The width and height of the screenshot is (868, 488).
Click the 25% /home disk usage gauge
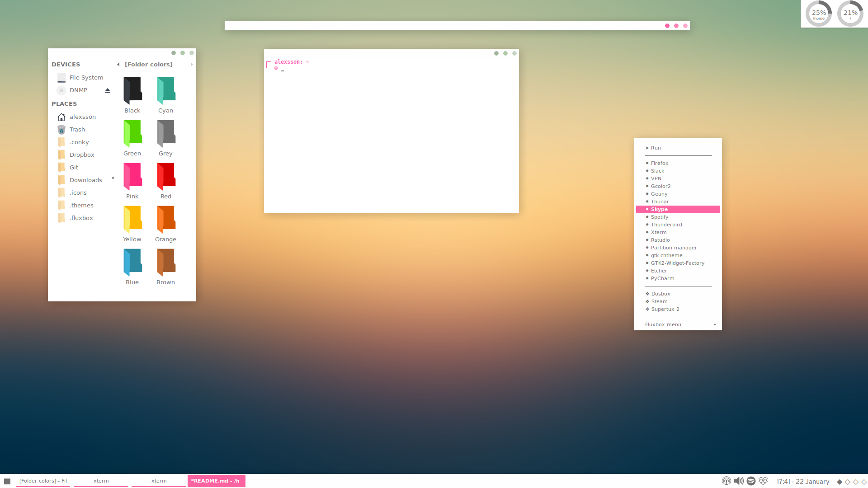818,14
